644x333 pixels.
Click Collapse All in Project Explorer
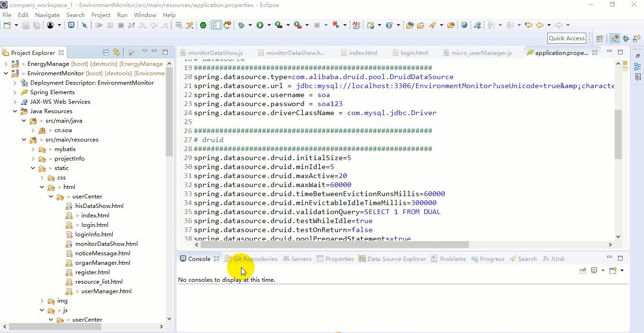click(106, 52)
